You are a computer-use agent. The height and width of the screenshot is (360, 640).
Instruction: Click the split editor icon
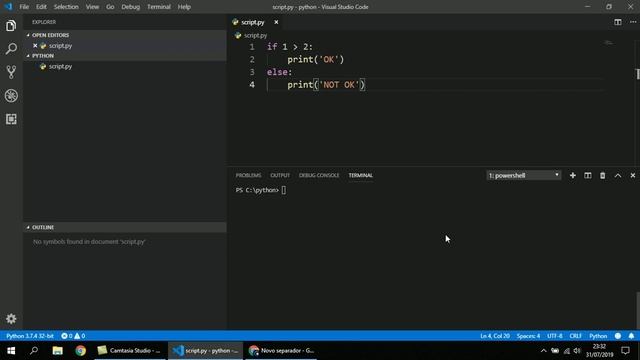tap(618, 22)
